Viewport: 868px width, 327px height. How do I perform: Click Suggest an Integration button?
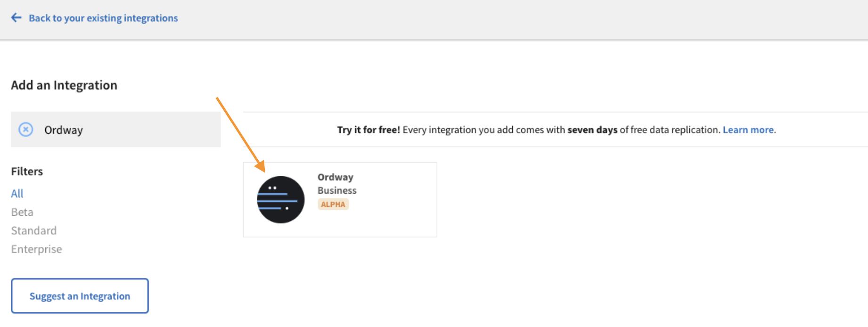80,295
